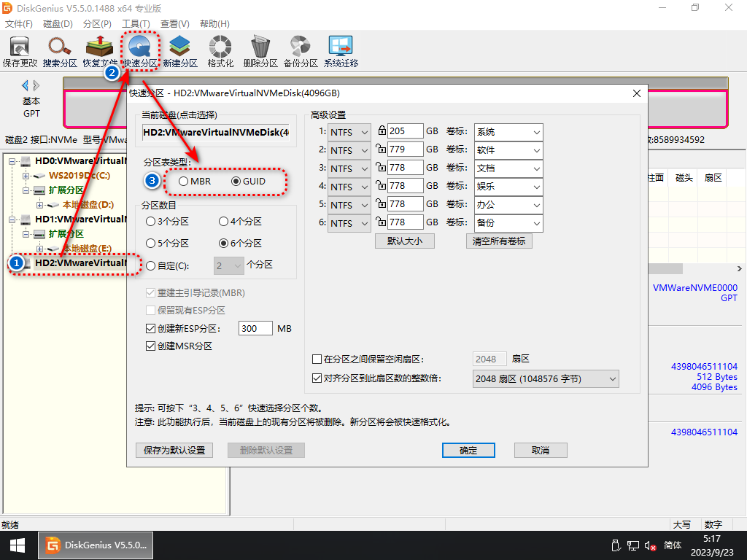This screenshot has height=560, width=747.
Task: Click the 删除分区 toolbar icon
Action: pos(260,51)
